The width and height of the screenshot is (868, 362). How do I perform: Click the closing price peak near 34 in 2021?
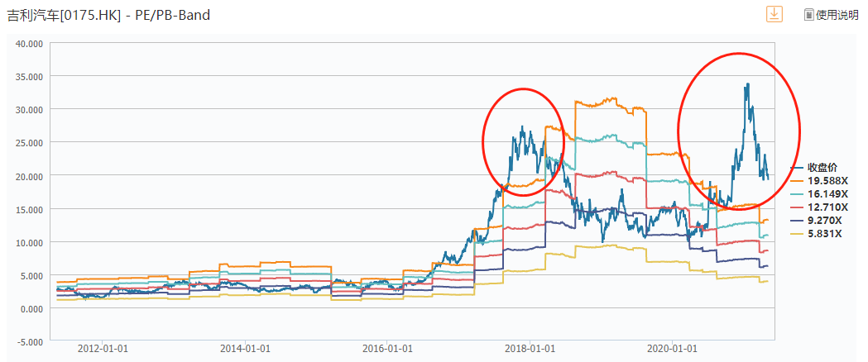click(x=748, y=84)
